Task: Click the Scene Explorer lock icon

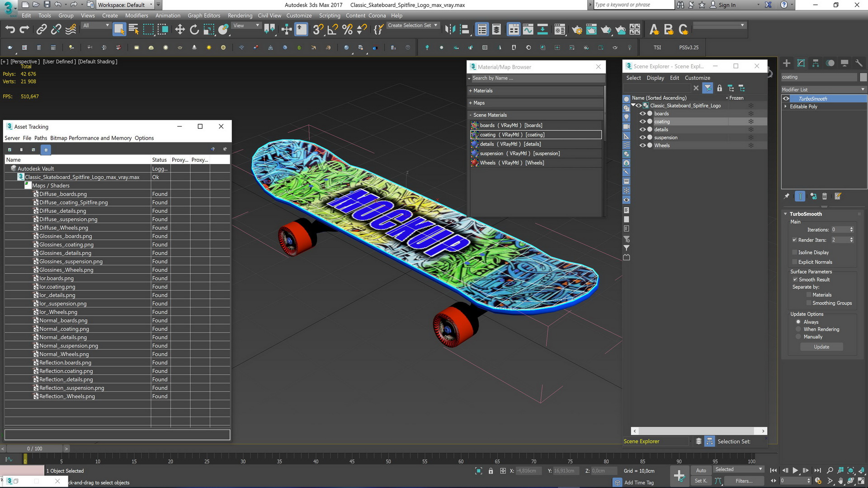Action: click(x=719, y=88)
